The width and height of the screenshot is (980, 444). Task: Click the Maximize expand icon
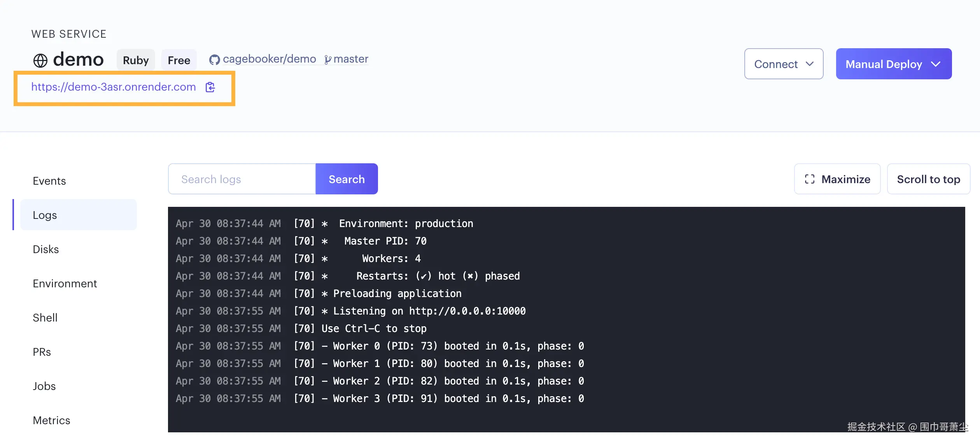pyautogui.click(x=810, y=179)
